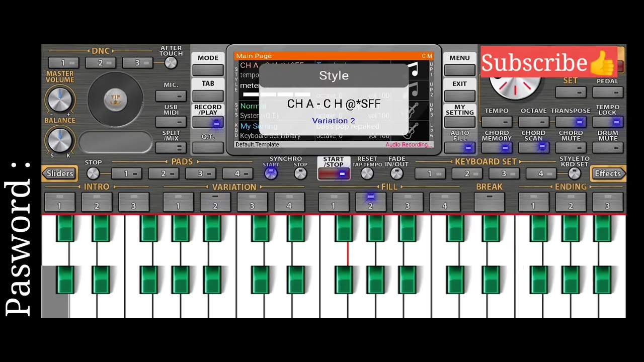Select Variation 4
Screen dimensions: 644x362
[289, 202]
